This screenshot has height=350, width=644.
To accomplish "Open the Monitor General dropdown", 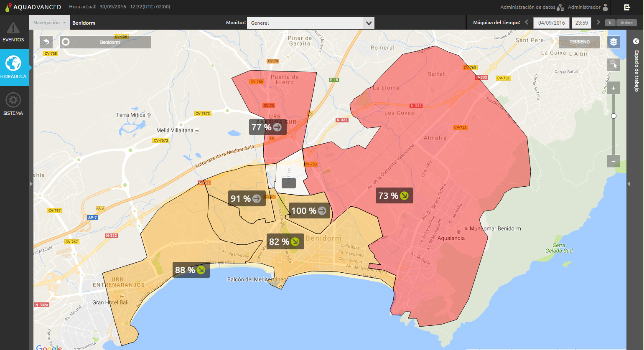I will click(x=310, y=23).
